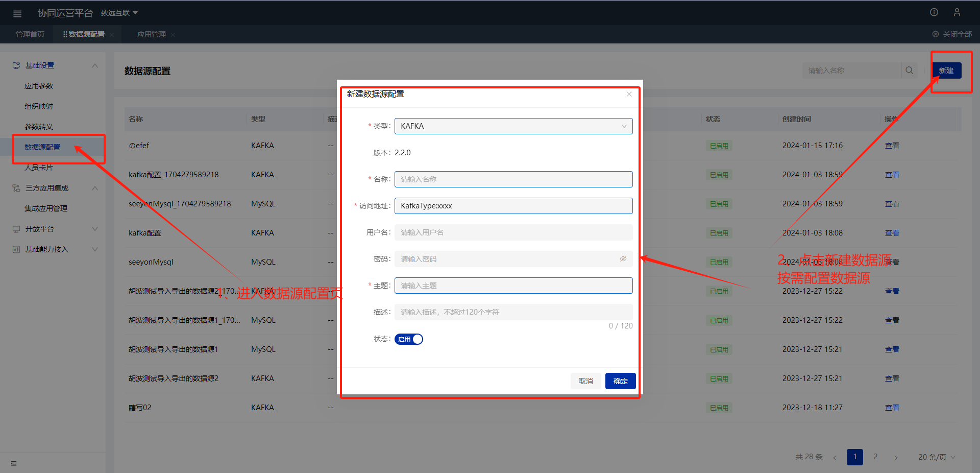Click the 确定 confirm button
980x473 pixels.
tap(621, 381)
